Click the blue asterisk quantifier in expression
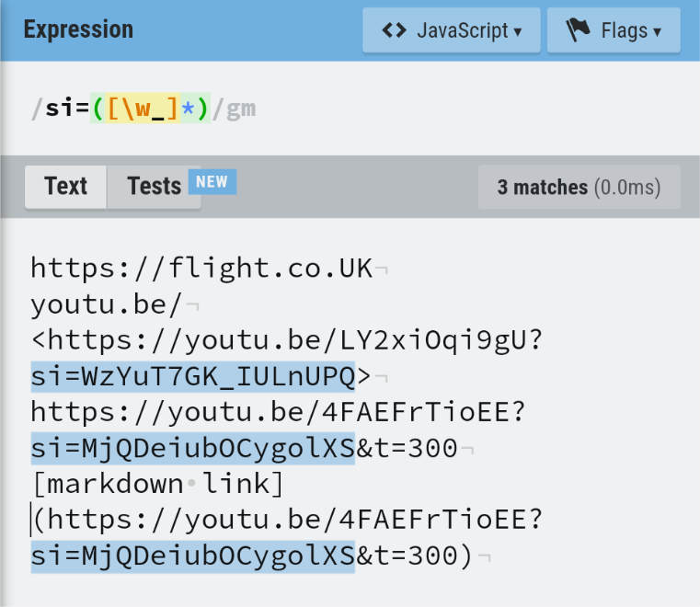Viewport: 700px width, 607px height. point(187,109)
